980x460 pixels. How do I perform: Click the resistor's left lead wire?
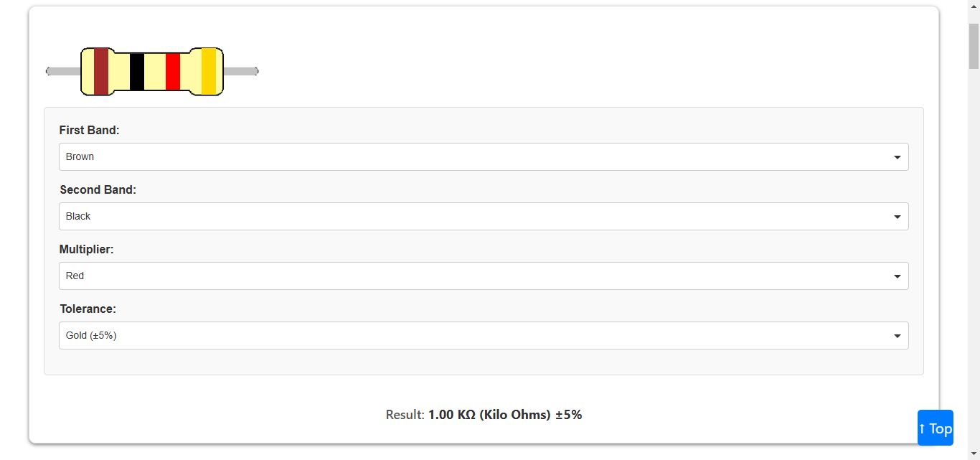pos(63,71)
